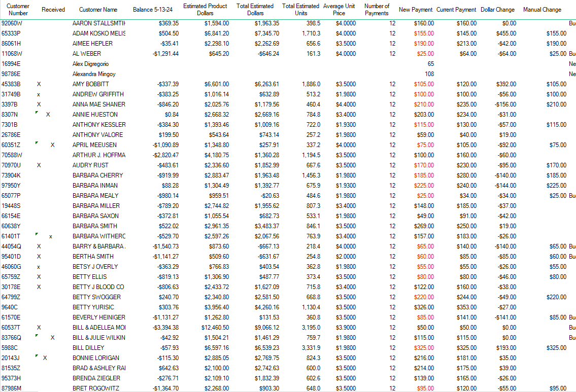Click the ADAM KOSKO MELIS name cell
This screenshot has width=576, height=392.
[x=99, y=33]
